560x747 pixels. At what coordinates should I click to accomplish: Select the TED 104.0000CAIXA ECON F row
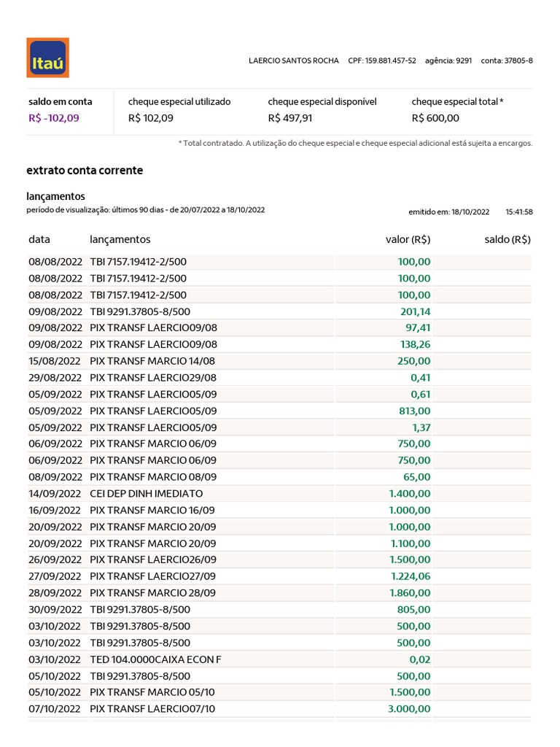click(x=155, y=659)
